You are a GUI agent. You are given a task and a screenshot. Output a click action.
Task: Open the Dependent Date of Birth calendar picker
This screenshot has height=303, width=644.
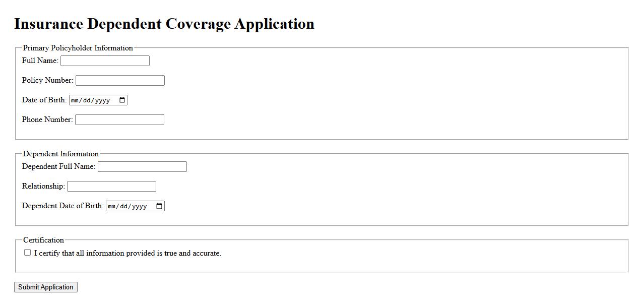(159, 206)
